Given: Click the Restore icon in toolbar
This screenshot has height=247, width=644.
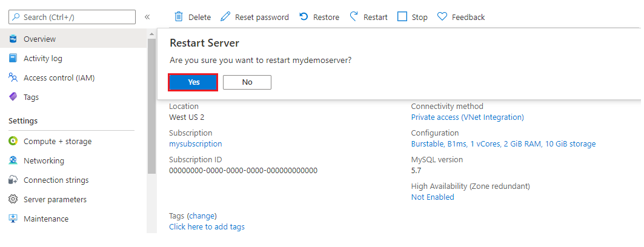Looking at the screenshot, I should 304,17.
